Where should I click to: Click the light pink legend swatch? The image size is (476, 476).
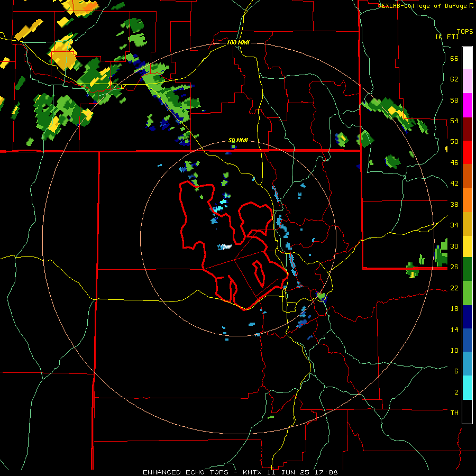tap(467, 81)
